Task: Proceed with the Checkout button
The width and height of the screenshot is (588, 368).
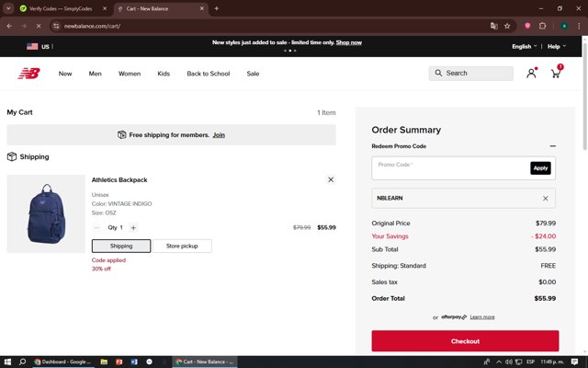Action: pos(465,341)
